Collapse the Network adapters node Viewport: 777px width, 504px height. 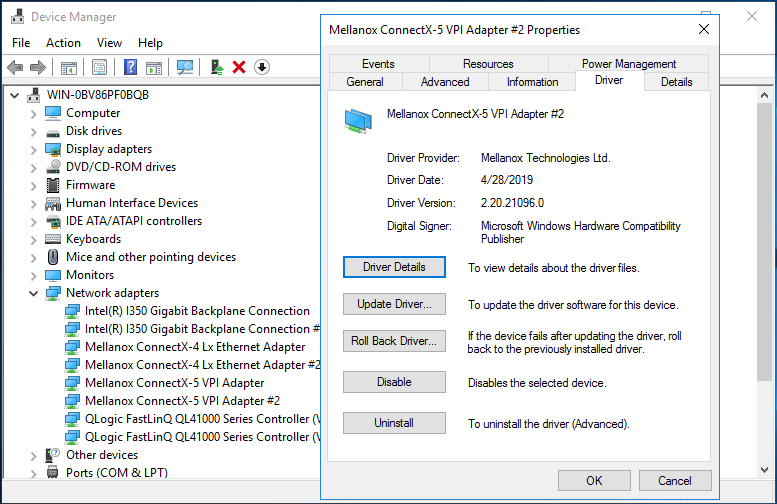point(33,293)
